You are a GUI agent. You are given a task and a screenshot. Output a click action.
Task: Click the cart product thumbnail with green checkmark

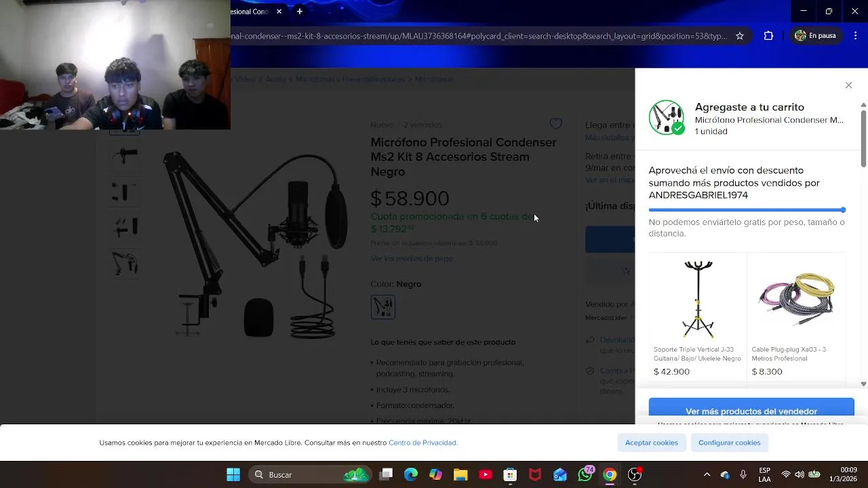[667, 117]
